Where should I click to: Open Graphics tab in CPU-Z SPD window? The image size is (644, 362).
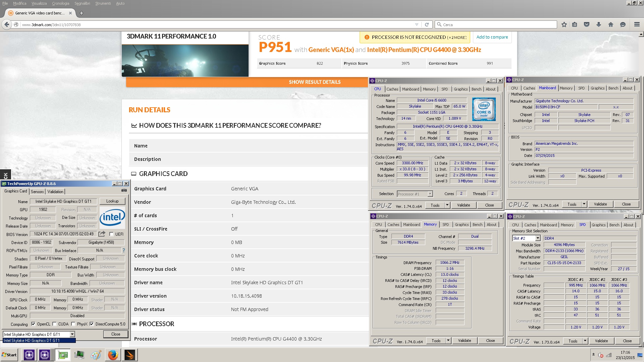(598, 225)
